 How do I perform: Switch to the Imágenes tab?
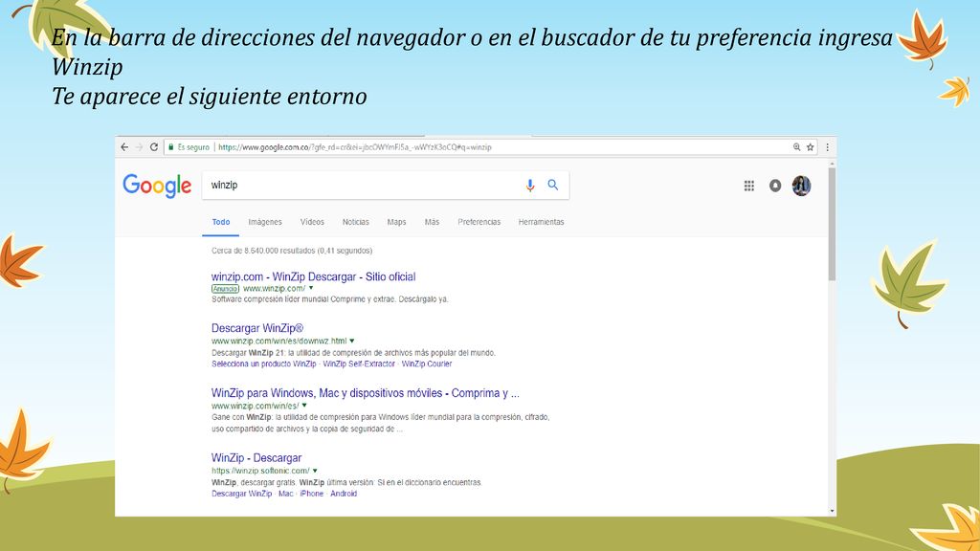point(265,222)
